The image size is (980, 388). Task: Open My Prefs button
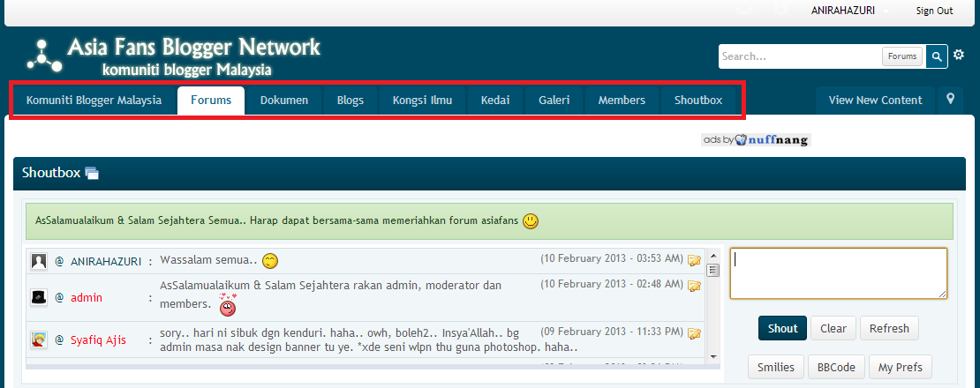(x=900, y=368)
